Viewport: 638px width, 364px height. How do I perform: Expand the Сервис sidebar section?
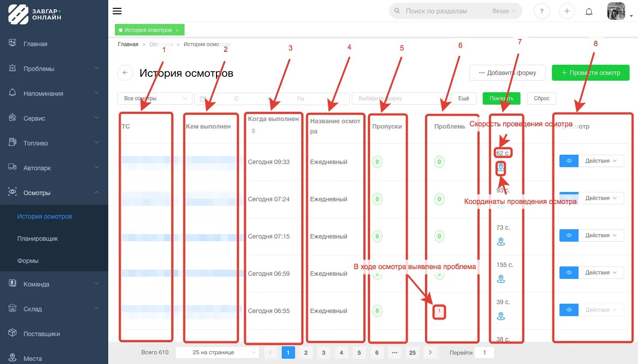click(x=54, y=118)
